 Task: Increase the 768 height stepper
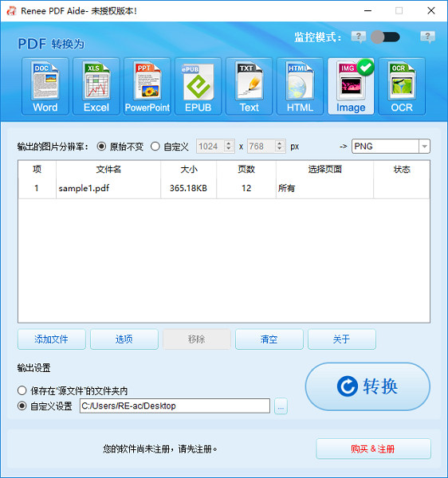pos(279,143)
